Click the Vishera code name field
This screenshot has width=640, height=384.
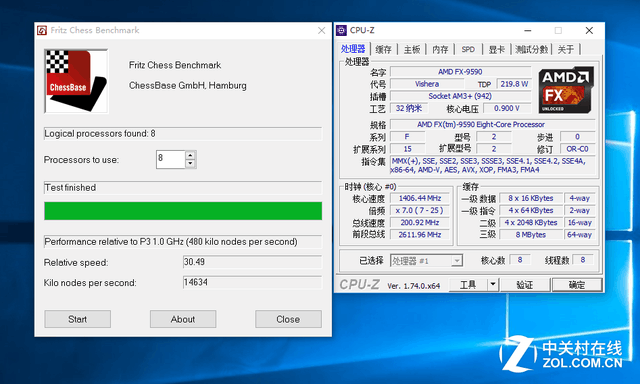pos(427,84)
